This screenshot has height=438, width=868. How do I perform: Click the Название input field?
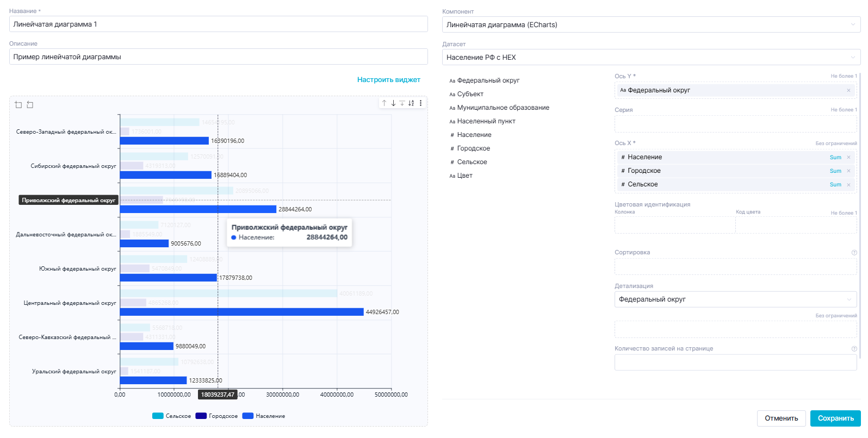218,24
